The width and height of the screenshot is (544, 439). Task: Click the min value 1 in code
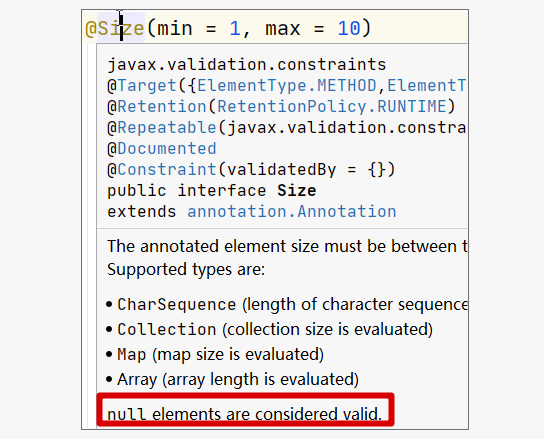pos(235,28)
